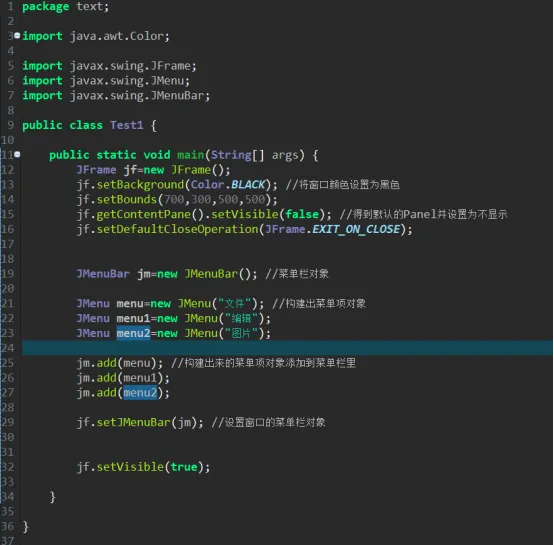Click the getContentPane method name
Viewport: 554px width, 545px height.
coord(143,214)
